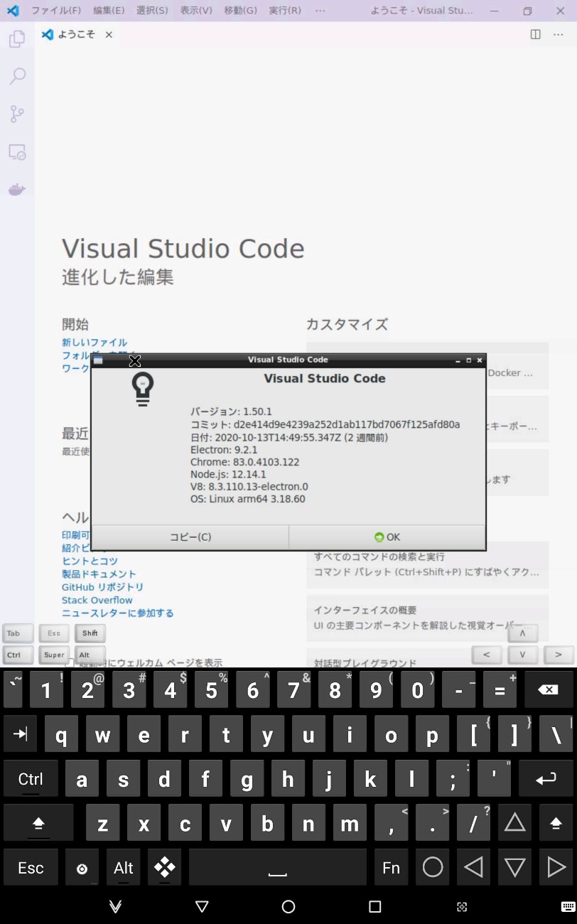Tap the backspace key on keyboard
This screenshot has width=577, height=924.
(x=548, y=690)
